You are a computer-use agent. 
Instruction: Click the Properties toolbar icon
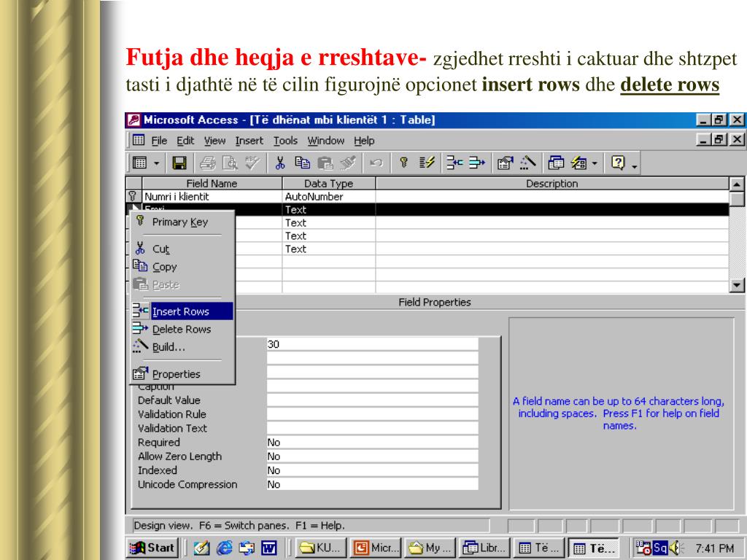(x=505, y=163)
